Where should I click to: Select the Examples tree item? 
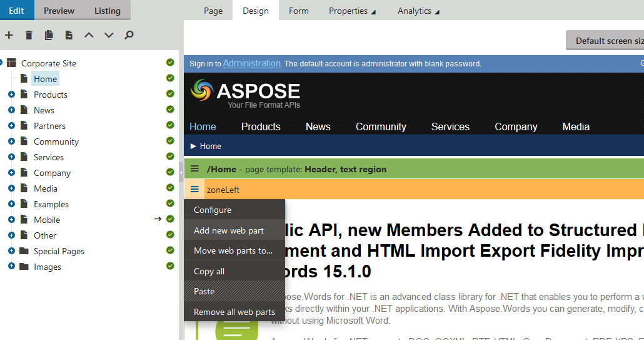pyautogui.click(x=51, y=204)
